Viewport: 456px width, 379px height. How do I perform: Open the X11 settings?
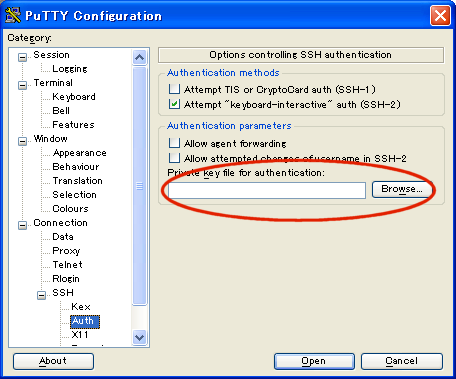(x=80, y=335)
